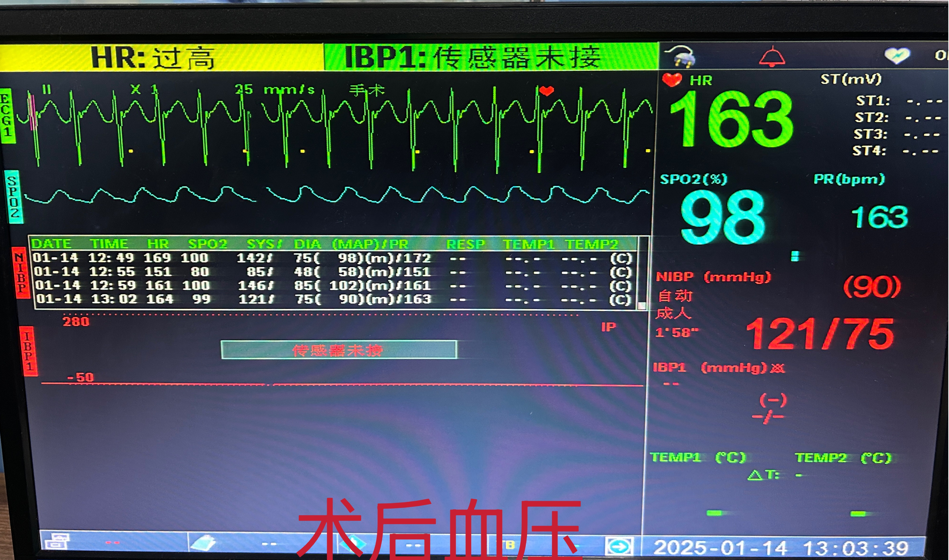Tap the large HR value 163
The image size is (949, 560).
(x=732, y=119)
